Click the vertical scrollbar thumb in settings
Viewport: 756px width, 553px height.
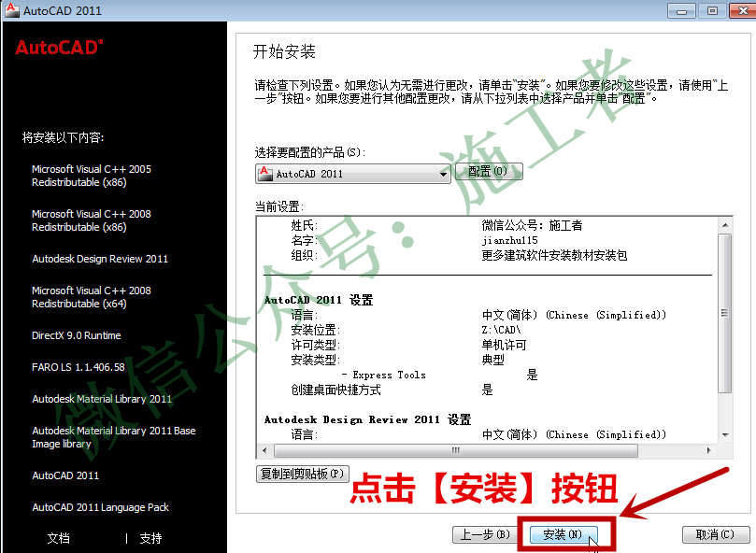(724, 313)
